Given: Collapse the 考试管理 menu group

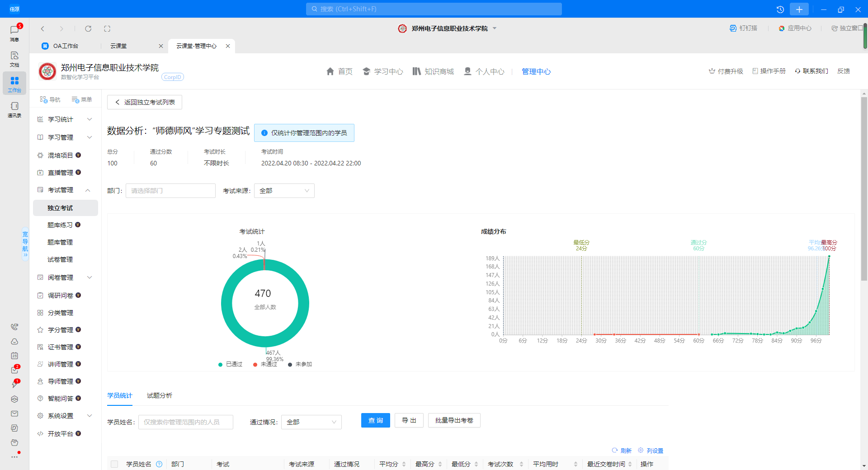Looking at the screenshot, I should click(66, 190).
